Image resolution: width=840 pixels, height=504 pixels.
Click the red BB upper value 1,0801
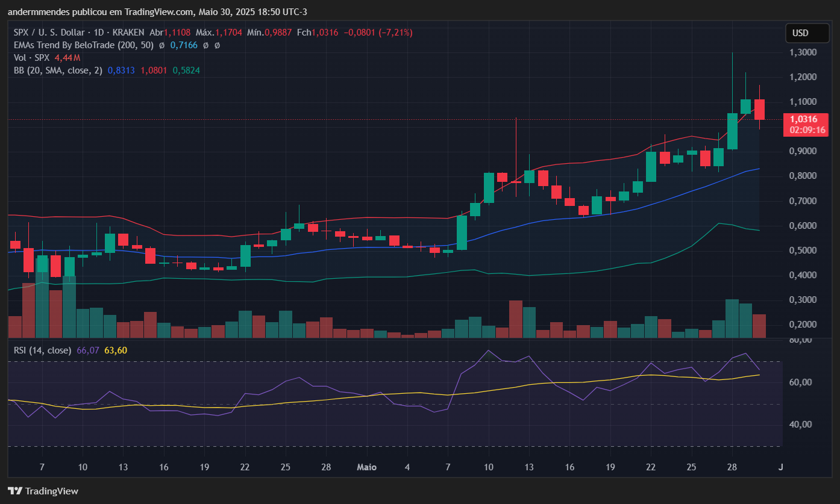[x=154, y=70]
